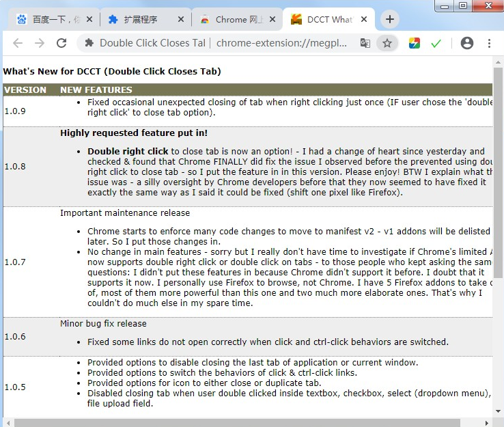
Task: Open Chrome three-dot menu
Action: pyautogui.click(x=489, y=43)
